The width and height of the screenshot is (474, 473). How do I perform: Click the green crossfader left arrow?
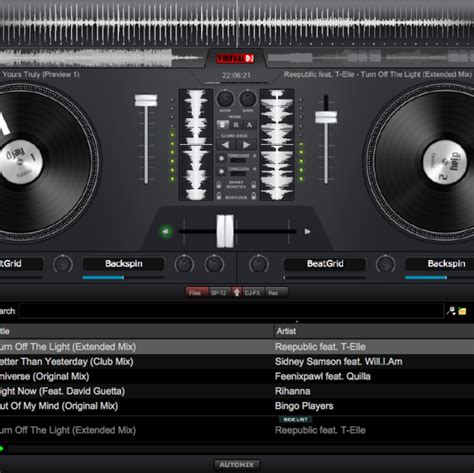tap(165, 231)
